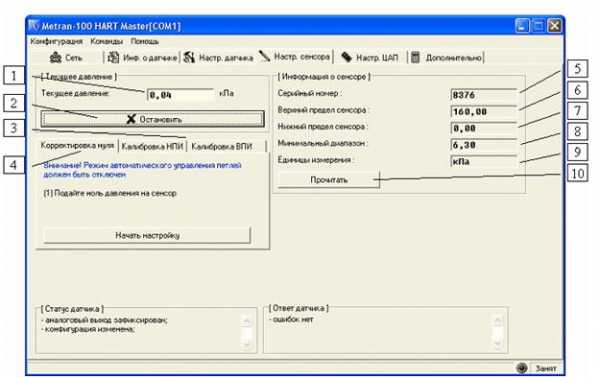Switch to Калибровка НПИ tab
This screenshot has width=600, height=377.
152,147
